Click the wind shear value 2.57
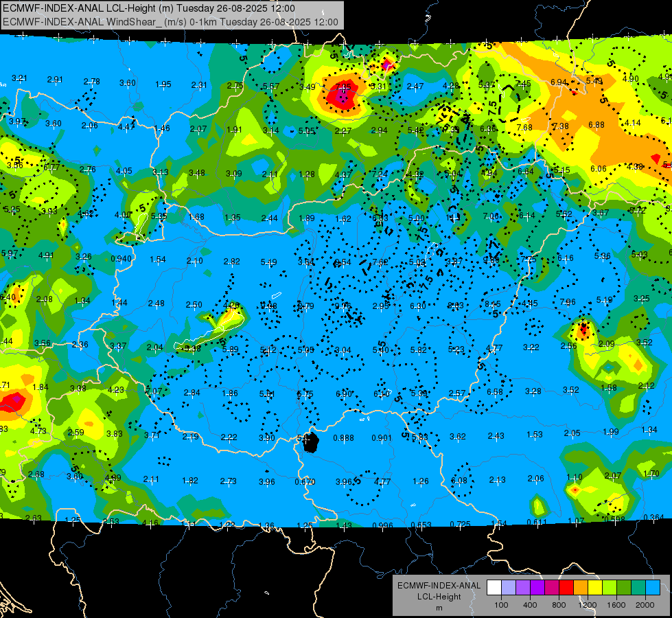672x618 pixels. 457,393
